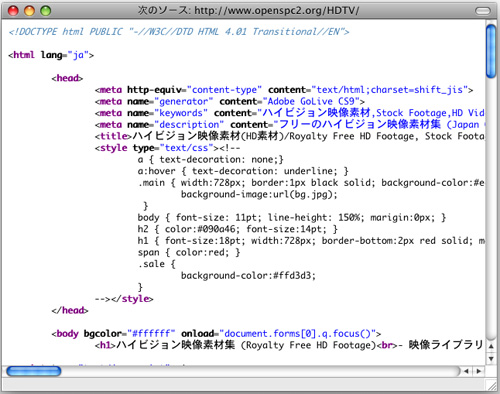
Task: Click the title tag line
Action: pos(290,136)
